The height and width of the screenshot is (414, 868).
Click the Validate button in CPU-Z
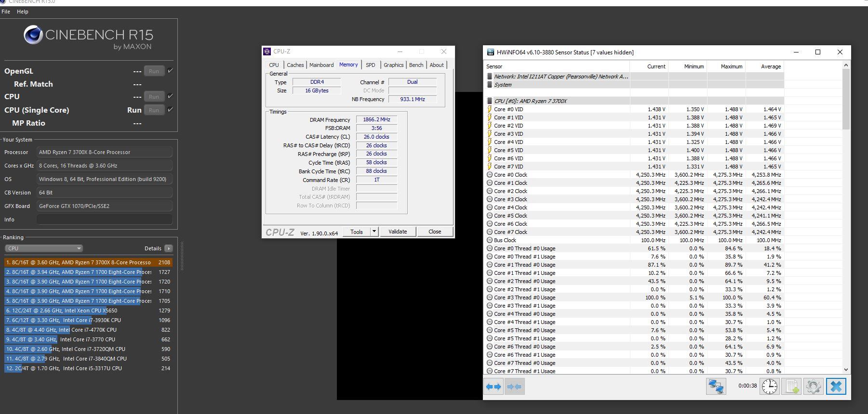[398, 232]
